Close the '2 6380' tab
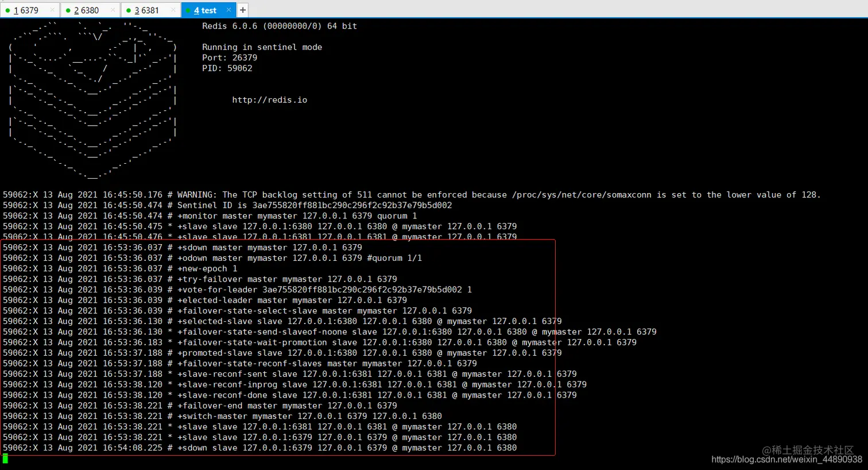The width and height of the screenshot is (868, 470). 113,10
